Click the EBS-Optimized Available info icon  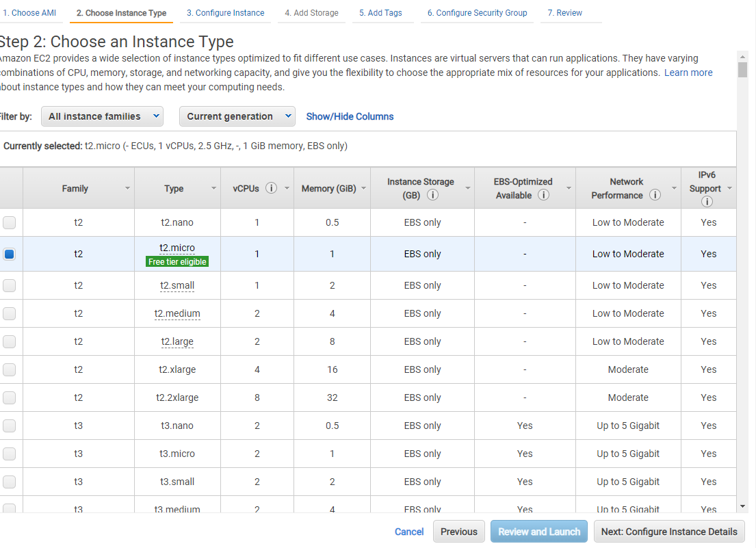(543, 195)
